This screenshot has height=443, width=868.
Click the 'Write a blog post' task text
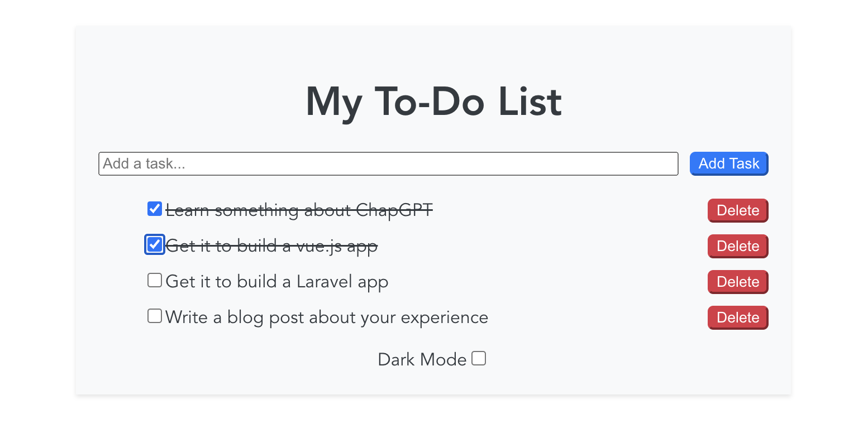pos(327,317)
